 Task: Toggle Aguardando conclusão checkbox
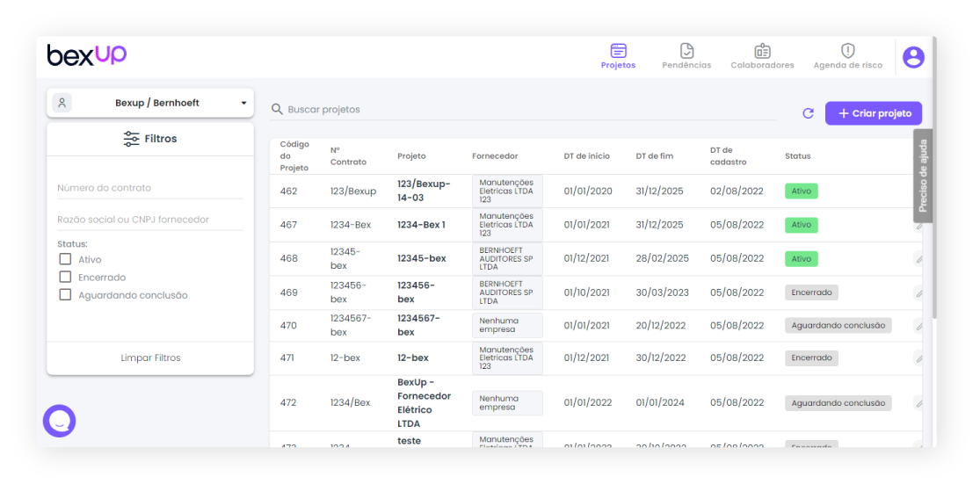point(65,295)
